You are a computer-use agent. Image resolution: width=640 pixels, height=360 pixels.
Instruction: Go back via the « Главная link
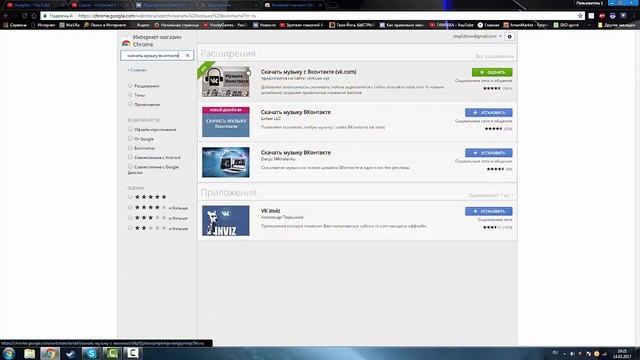point(137,70)
